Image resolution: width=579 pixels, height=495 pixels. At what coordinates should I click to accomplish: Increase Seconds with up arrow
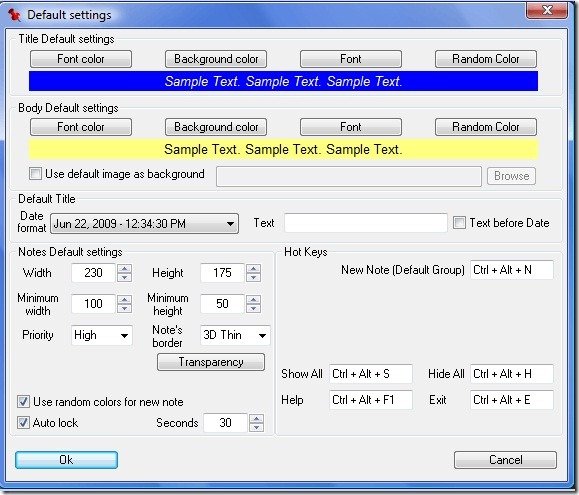coord(256,419)
